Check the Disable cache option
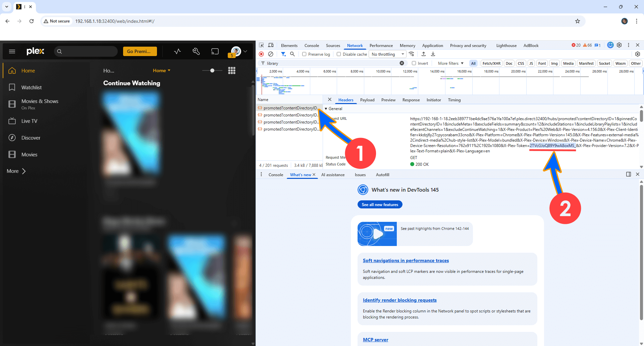The width and height of the screenshot is (644, 346). click(x=339, y=54)
